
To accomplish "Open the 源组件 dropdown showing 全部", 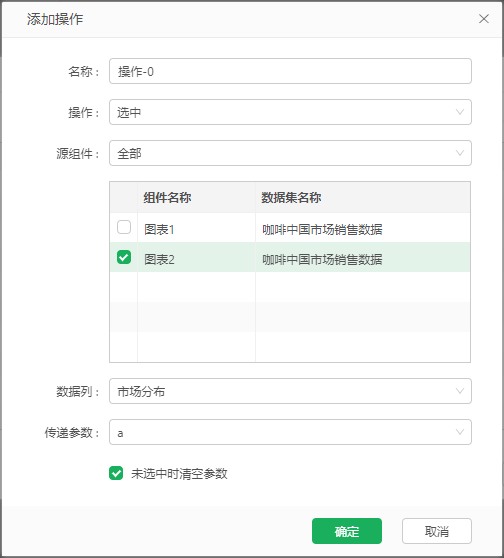I will point(290,153).
